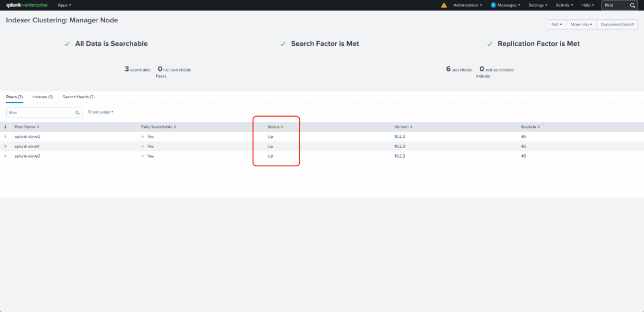Viewport: 644px width, 312px height.
Task: Click the version 10.2.3 of splunk-slave3
Action: coord(400,157)
